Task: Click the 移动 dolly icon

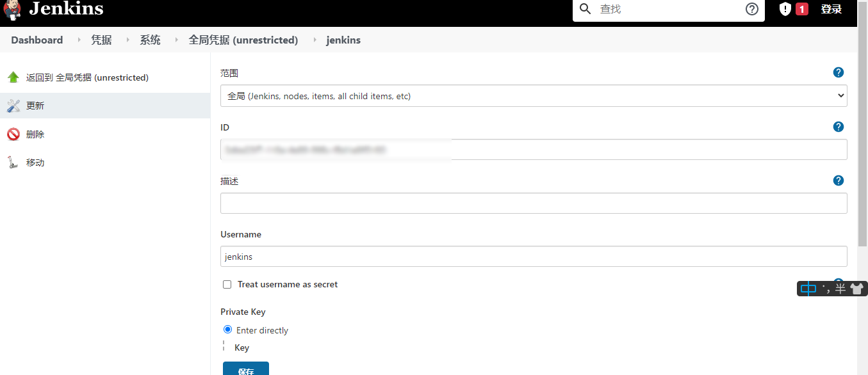Action: click(x=13, y=163)
